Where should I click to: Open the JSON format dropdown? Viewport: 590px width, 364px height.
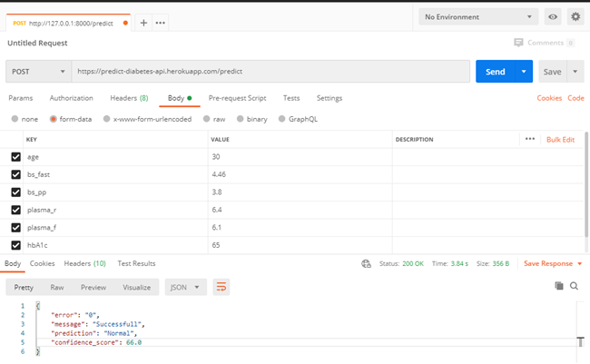185,287
